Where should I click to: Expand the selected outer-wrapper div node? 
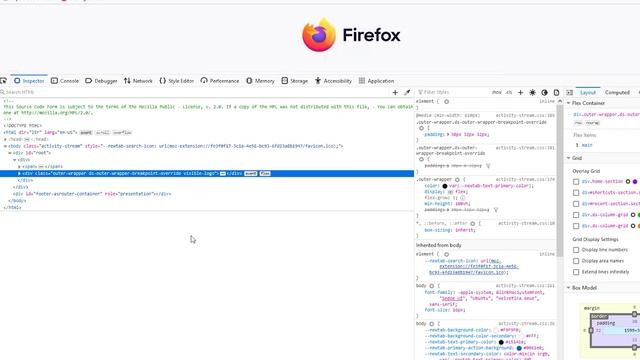19,173
